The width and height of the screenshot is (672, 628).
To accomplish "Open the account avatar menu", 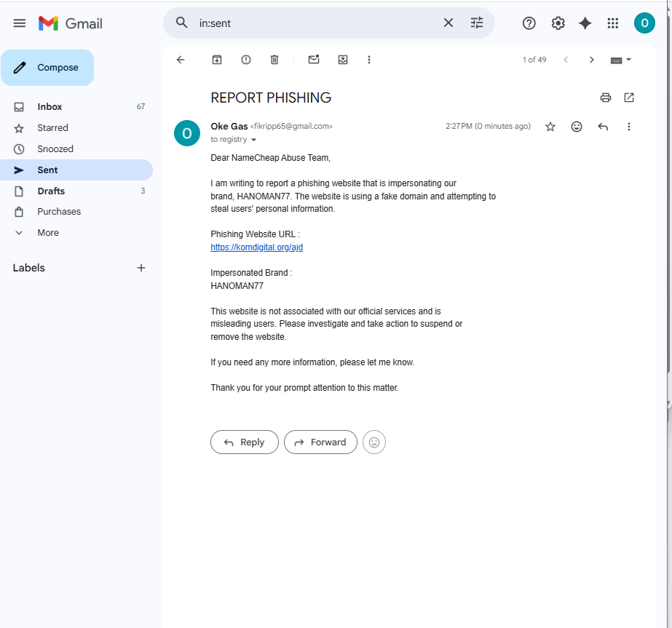I will tap(644, 23).
